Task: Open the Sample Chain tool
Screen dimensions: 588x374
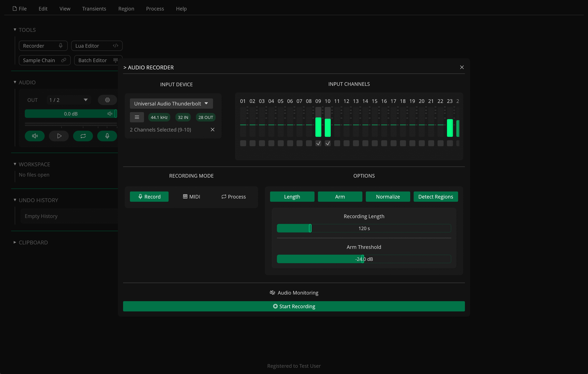Action: point(44,60)
